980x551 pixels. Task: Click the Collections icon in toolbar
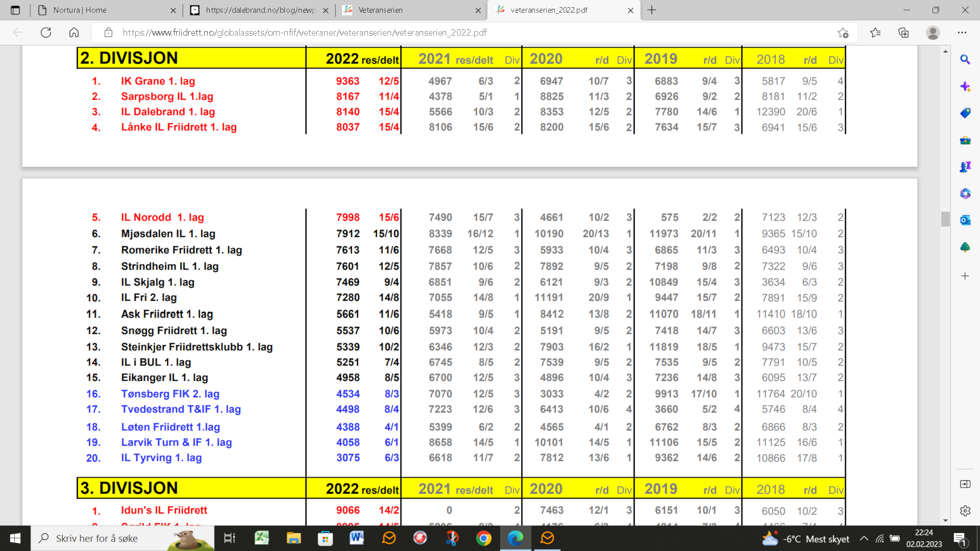(903, 33)
